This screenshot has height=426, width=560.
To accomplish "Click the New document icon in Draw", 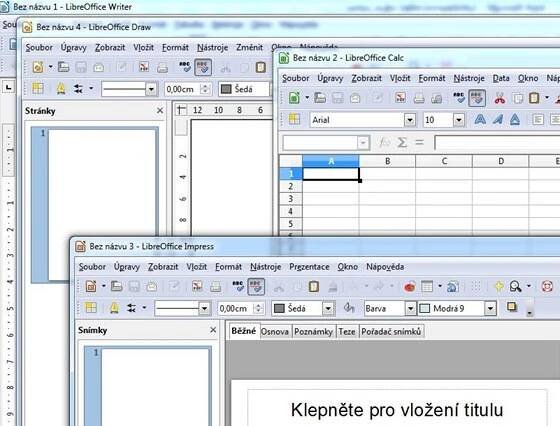I will pos(38,67).
